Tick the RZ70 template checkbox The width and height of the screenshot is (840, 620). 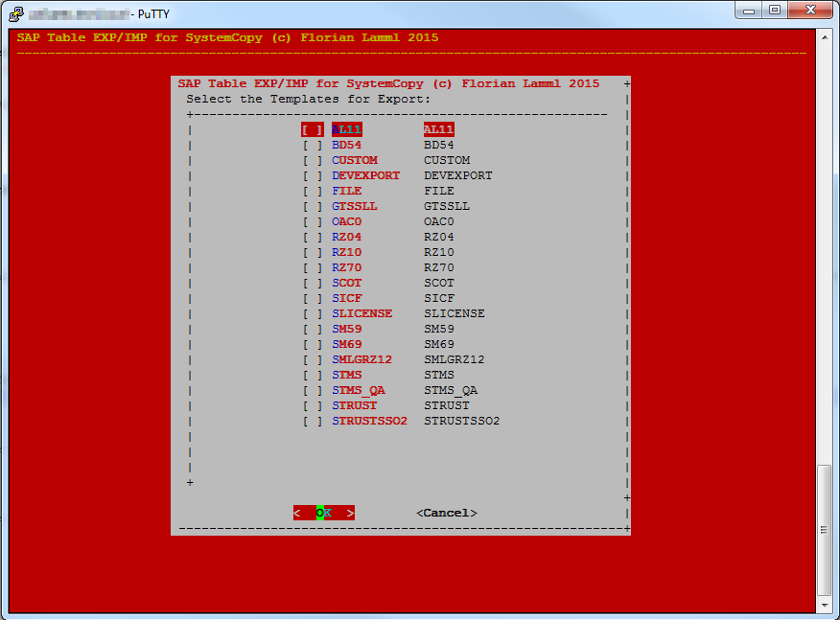(313, 267)
